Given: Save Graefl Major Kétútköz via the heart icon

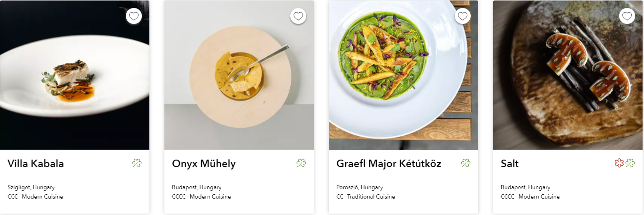Looking at the screenshot, I should [463, 16].
